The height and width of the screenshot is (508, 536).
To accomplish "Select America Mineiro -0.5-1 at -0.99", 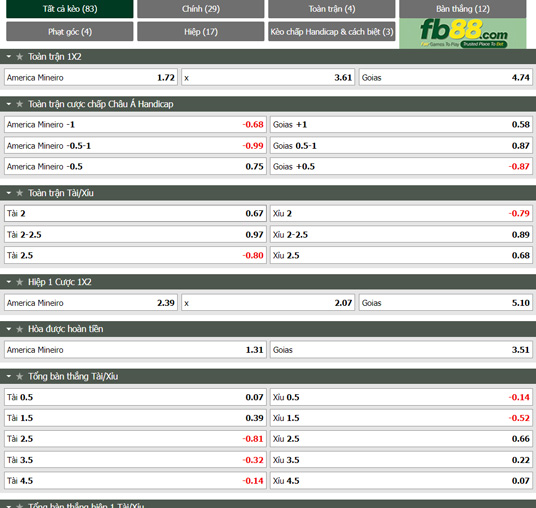I will pos(135,146).
